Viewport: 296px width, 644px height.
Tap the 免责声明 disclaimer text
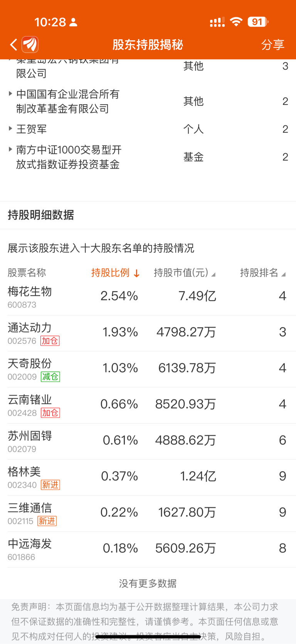pyautogui.click(x=145, y=622)
